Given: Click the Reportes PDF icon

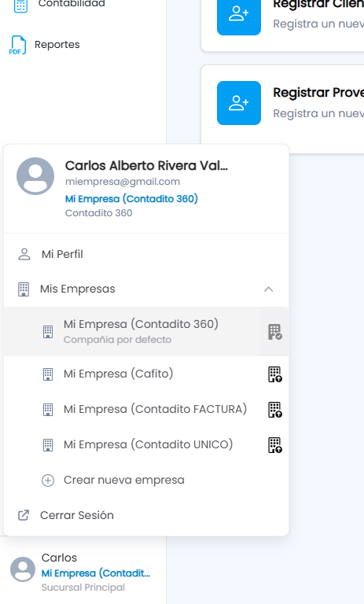Looking at the screenshot, I should coord(17,45).
